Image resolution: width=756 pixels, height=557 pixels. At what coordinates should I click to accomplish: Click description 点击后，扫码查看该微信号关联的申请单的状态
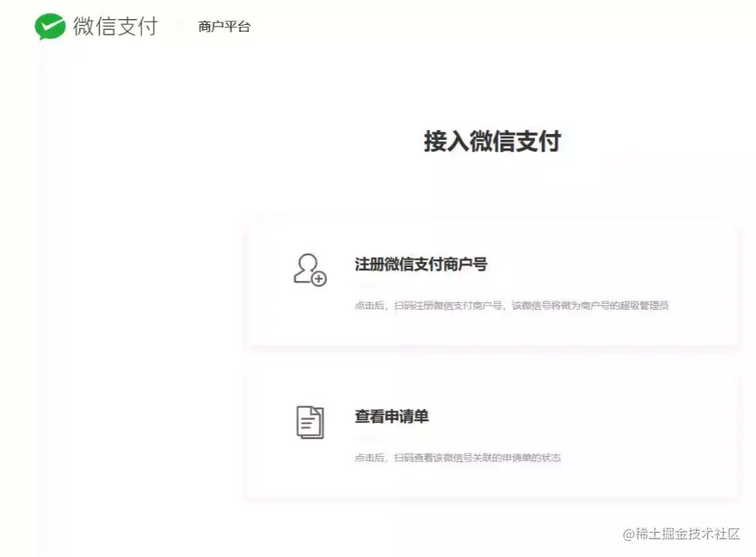[458, 457]
